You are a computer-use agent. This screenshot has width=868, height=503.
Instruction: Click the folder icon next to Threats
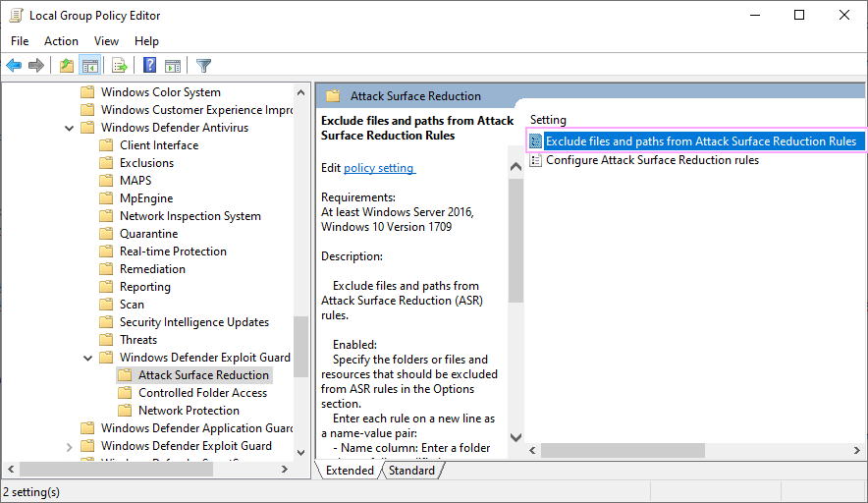coord(106,340)
